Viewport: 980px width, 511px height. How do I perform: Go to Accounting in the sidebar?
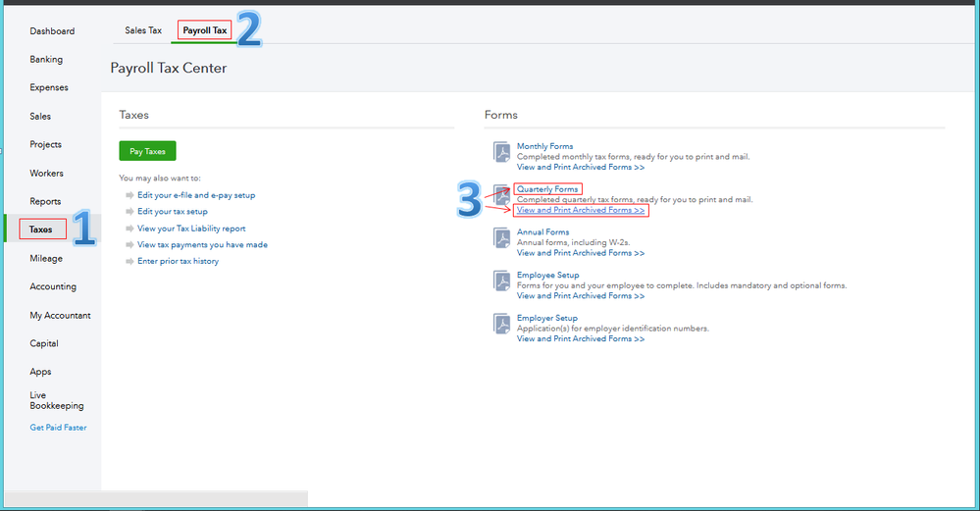point(53,286)
